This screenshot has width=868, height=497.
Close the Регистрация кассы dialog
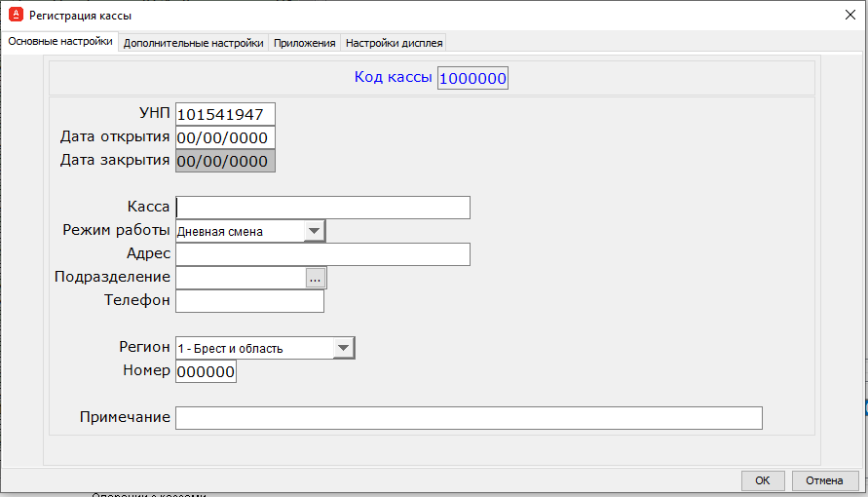click(850, 15)
